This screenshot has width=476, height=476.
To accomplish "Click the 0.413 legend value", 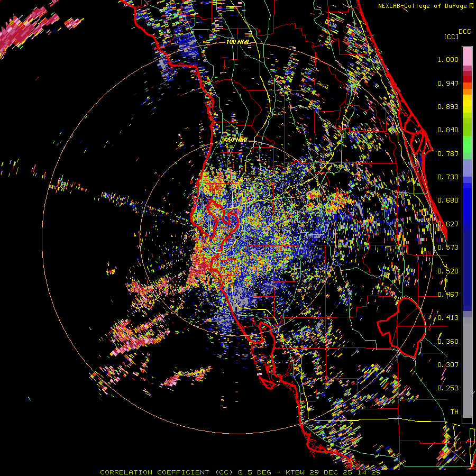I will [x=448, y=318].
